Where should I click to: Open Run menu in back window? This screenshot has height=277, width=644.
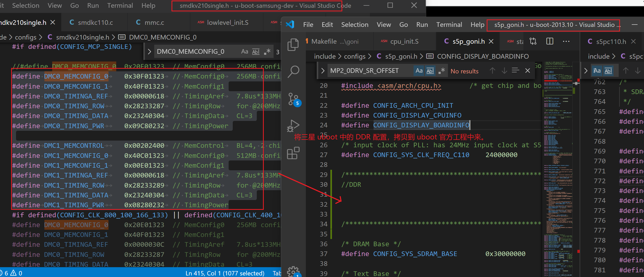[x=93, y=5]
